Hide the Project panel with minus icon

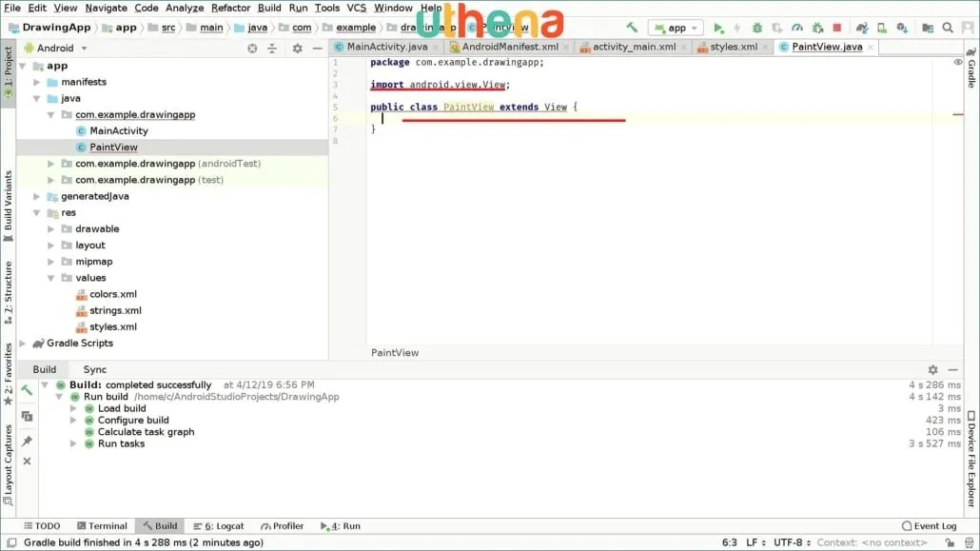(x=318, y=49)
